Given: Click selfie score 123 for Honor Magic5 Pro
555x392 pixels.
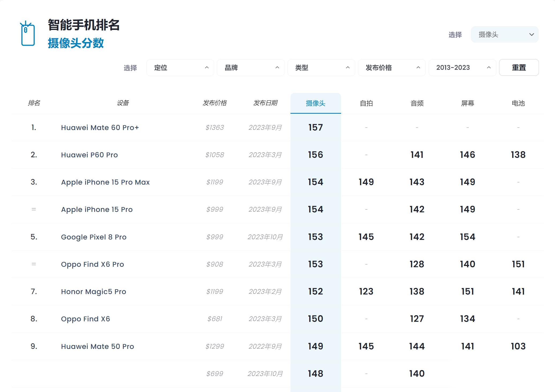Looking at the screenshot, I should pos(366,291).
